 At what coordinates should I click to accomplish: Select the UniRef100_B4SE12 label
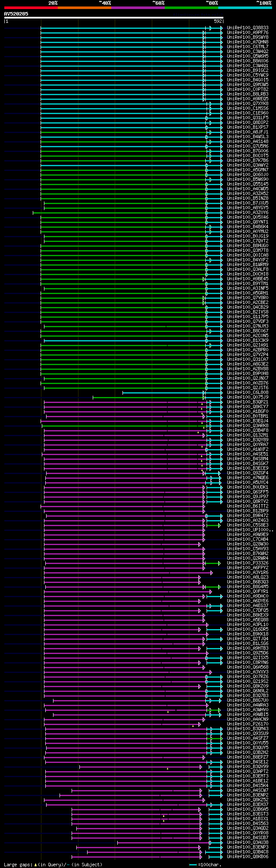(248, 762)
